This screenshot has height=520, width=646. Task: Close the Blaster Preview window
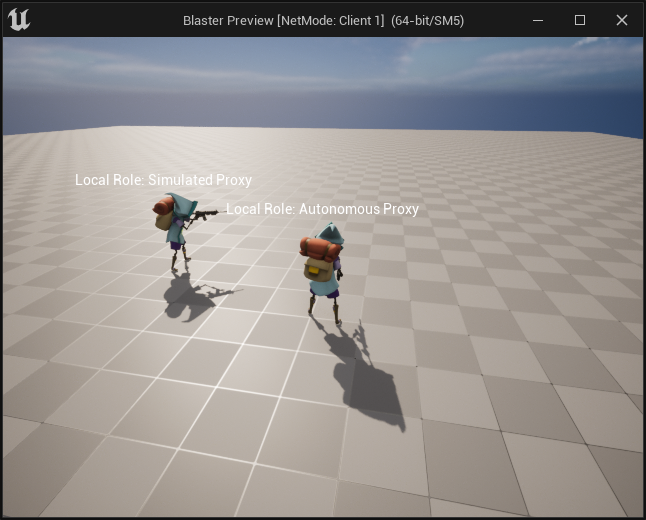tap(622, 20)
